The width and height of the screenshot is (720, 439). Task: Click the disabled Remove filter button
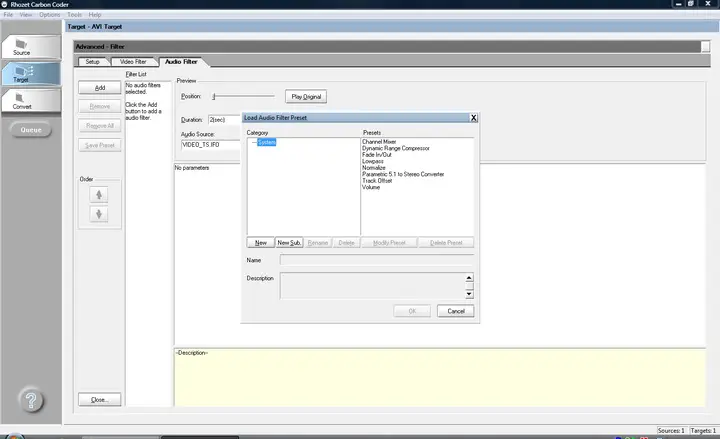click(100, 107)
